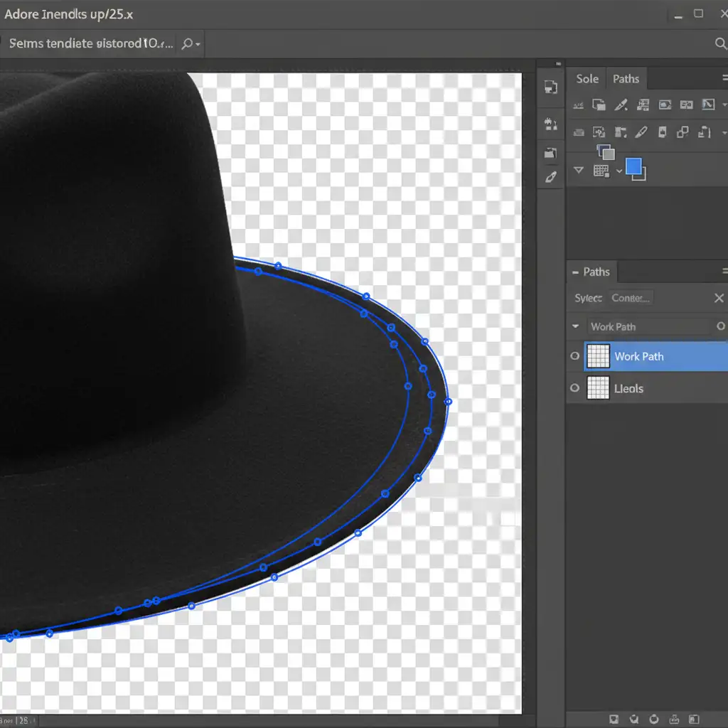
Task: Switch to the Sole tab
Action: [587, 79]
